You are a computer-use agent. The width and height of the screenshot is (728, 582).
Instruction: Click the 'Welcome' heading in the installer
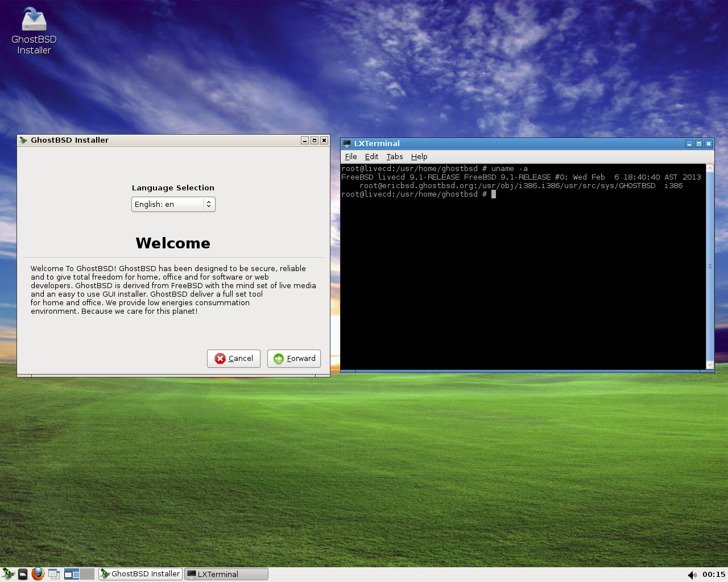coord(173,243)
